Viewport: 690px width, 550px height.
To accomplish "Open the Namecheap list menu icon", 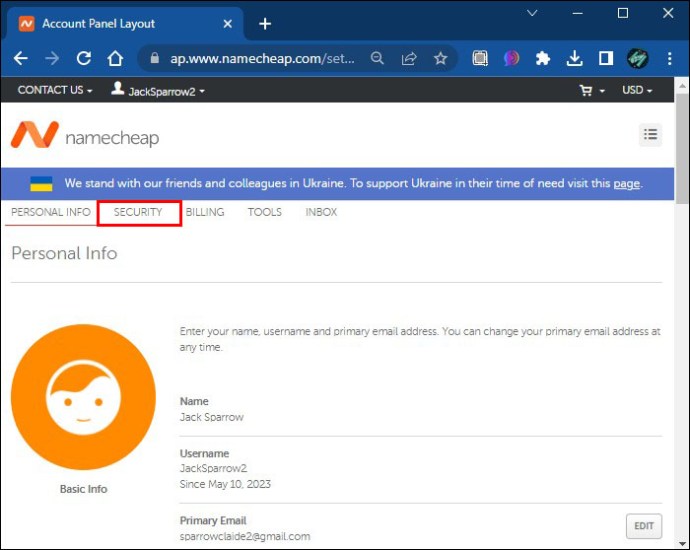I will pyautogui.click(x=650, y=134).
